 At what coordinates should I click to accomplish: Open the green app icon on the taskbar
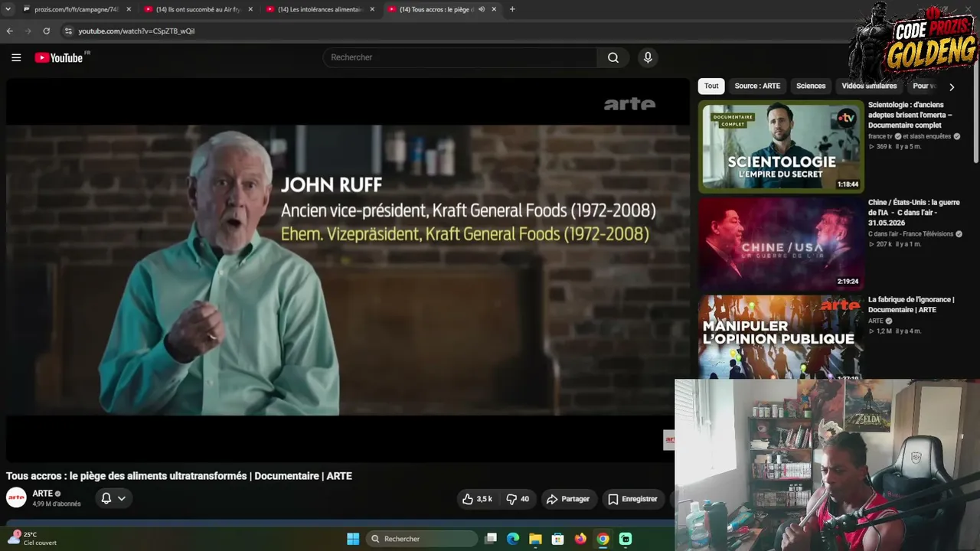pyautogui.click(x=626, y=539)
